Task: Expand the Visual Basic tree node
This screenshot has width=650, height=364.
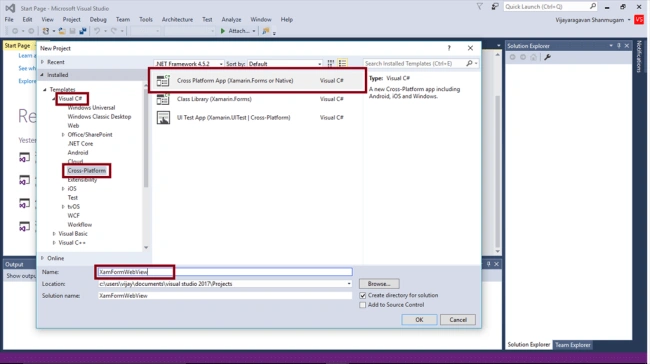Action: tap(54, 234)
